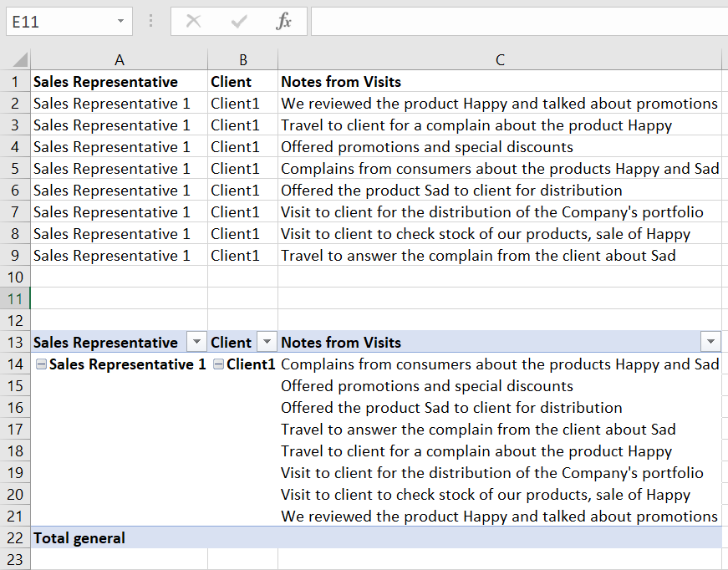The width and height of the screenshot is (728, 570).
Task: Select column B by its header
Action: tap(242, 60)
